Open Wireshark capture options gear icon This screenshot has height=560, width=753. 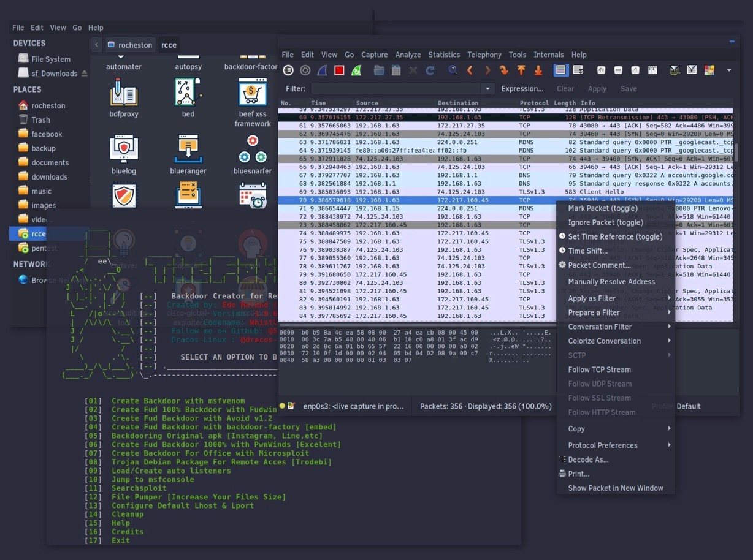(x=305, y=70)
